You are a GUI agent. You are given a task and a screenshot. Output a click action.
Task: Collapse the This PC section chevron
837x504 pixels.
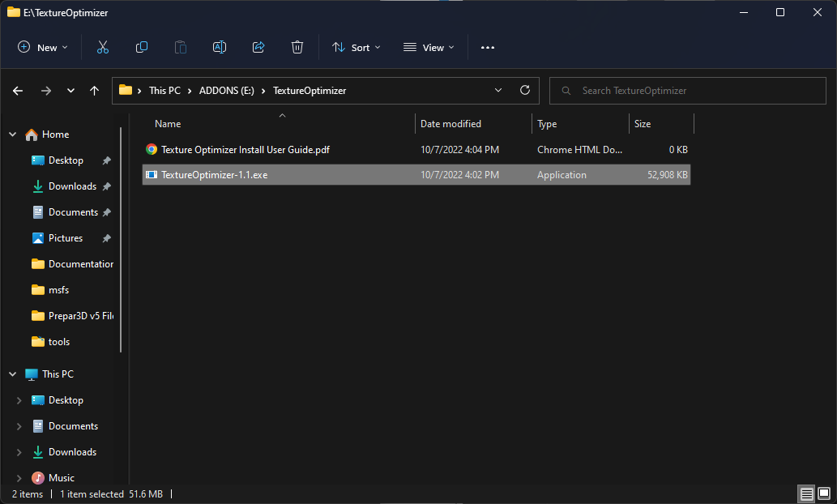[x=13, y=374]
